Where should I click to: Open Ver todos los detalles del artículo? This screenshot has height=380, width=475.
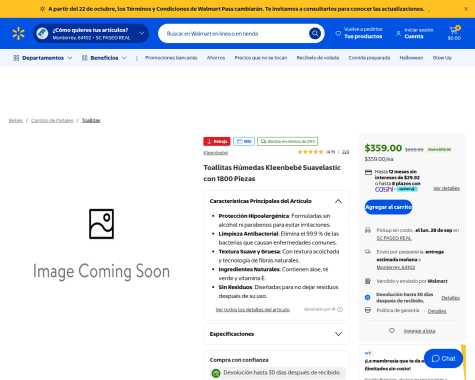click(x=253, y=310)
